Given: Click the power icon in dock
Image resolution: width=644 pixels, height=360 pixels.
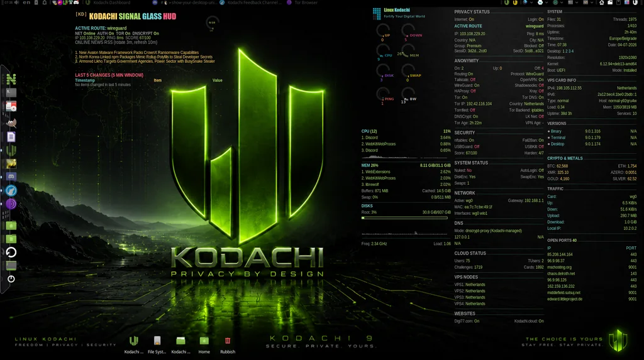Looking at the screenshot, I should 11,279.
